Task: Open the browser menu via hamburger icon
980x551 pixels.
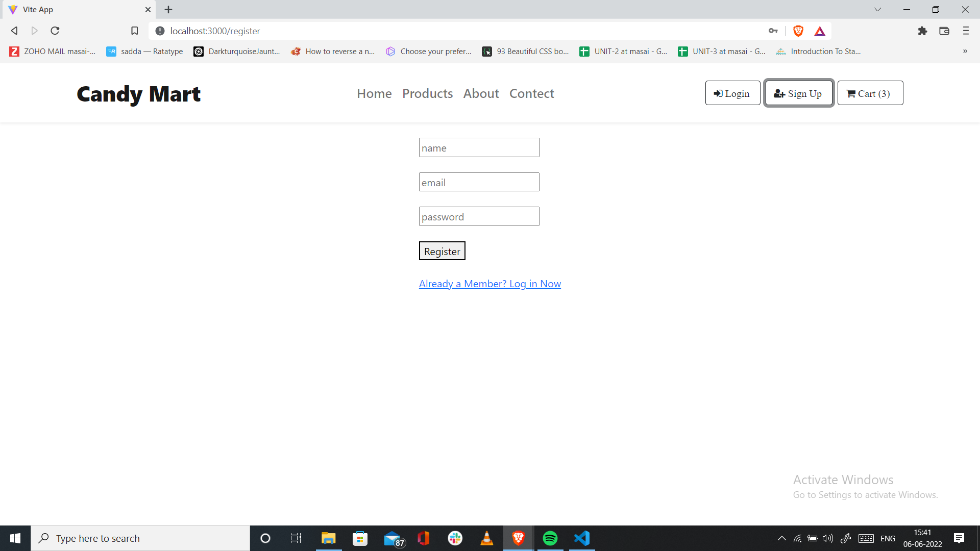Action: [965, 31]
